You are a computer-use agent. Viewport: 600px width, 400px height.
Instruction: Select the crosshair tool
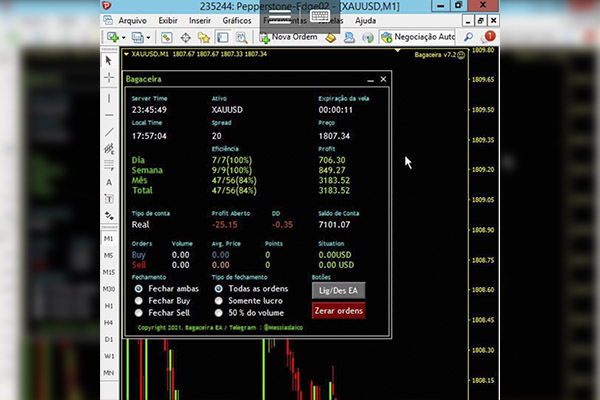[109, 78]
